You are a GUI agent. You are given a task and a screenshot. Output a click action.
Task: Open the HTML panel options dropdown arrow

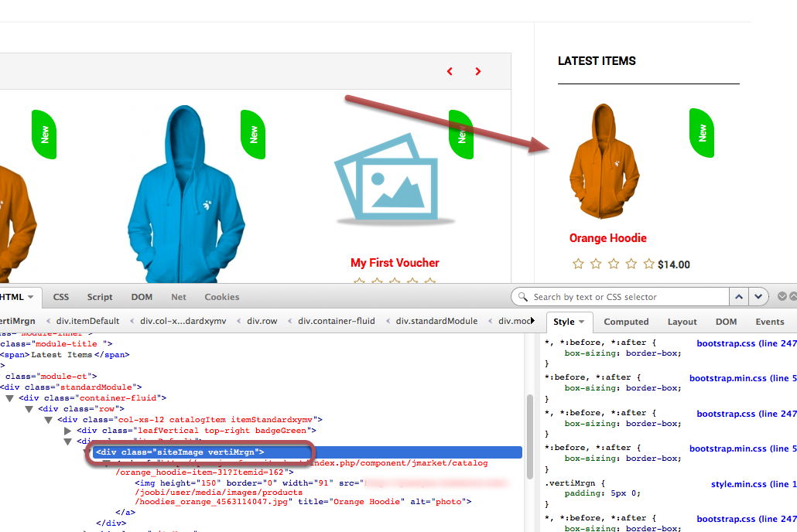[30, 297]
